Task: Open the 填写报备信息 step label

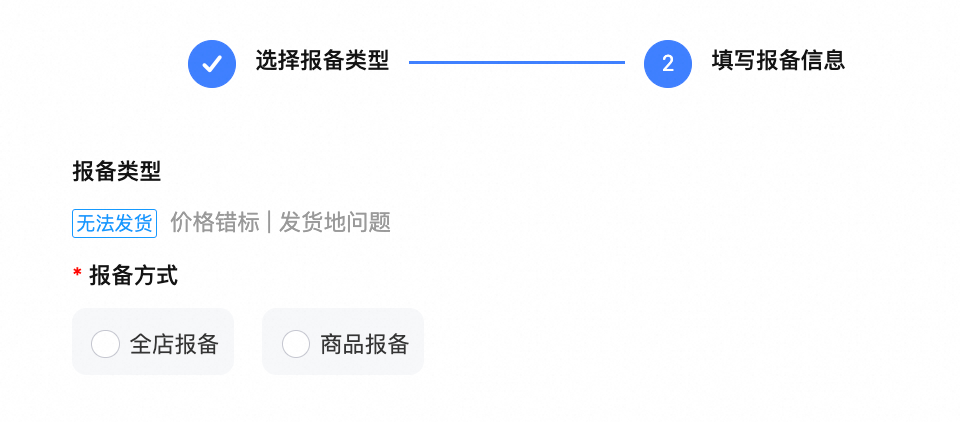Action: tap(778, 61)
